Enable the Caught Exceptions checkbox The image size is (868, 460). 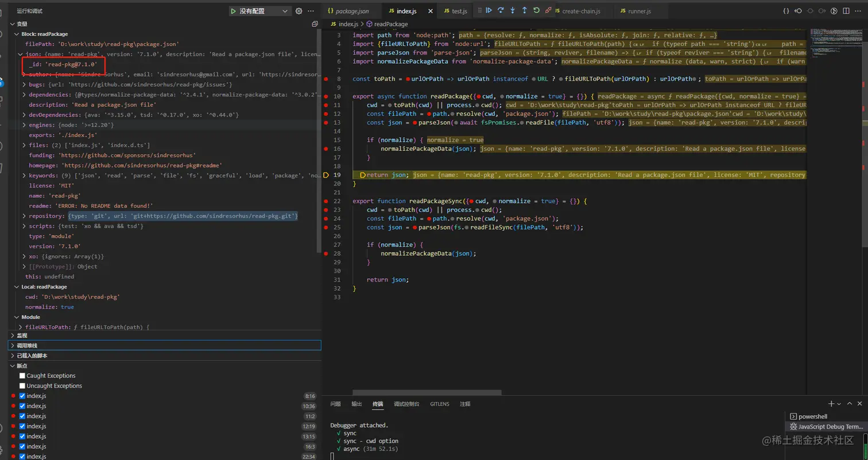22,376
